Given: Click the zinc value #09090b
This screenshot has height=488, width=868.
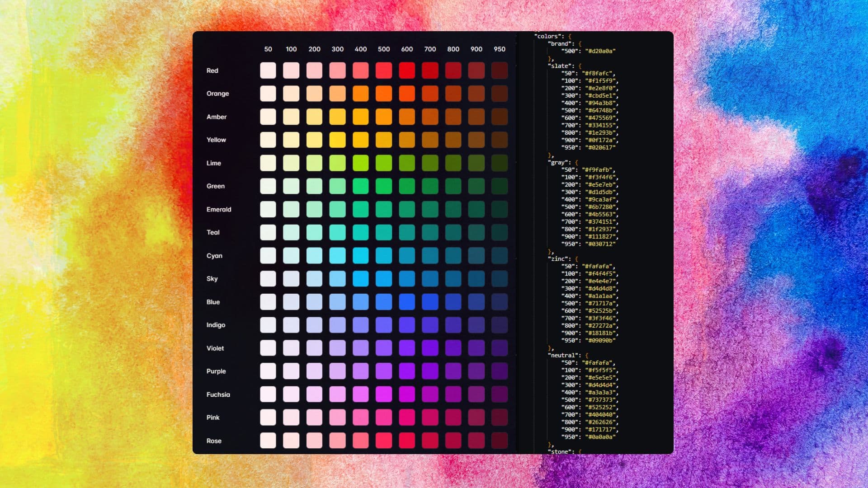Looking at the screenshot, I should 600,340.
